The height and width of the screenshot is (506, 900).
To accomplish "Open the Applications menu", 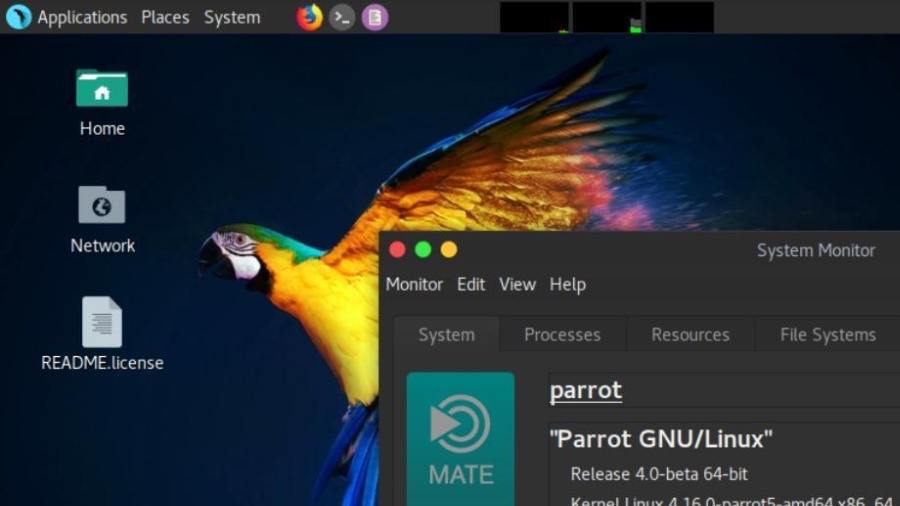I will 82,17.
